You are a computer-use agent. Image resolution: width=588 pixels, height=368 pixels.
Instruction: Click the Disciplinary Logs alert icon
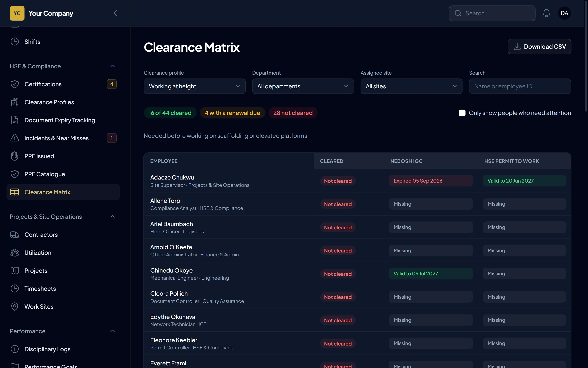14,349
